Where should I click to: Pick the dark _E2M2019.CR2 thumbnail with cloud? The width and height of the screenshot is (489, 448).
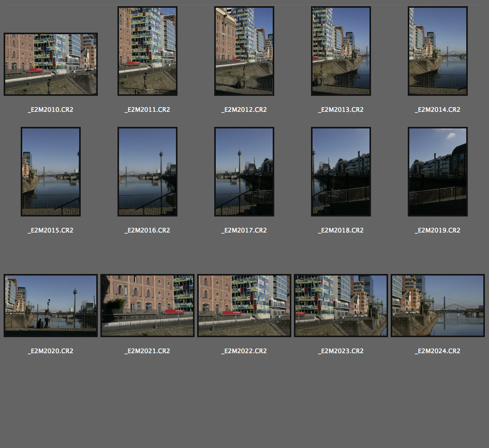click(x=438, y=172)
